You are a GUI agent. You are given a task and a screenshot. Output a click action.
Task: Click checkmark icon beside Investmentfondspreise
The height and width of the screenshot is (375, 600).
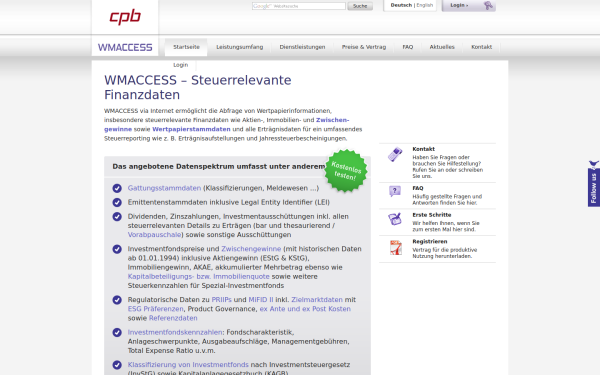point(117,249)
